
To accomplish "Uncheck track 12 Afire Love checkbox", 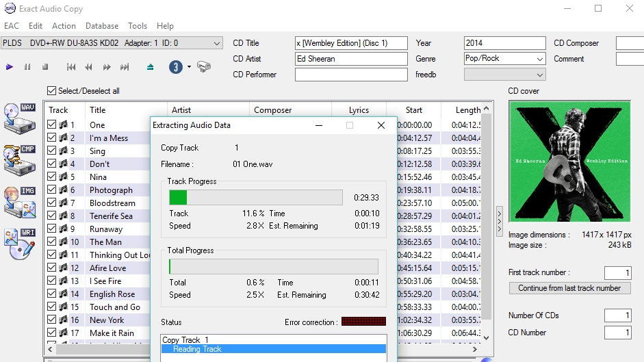I will tap(51, 268).
